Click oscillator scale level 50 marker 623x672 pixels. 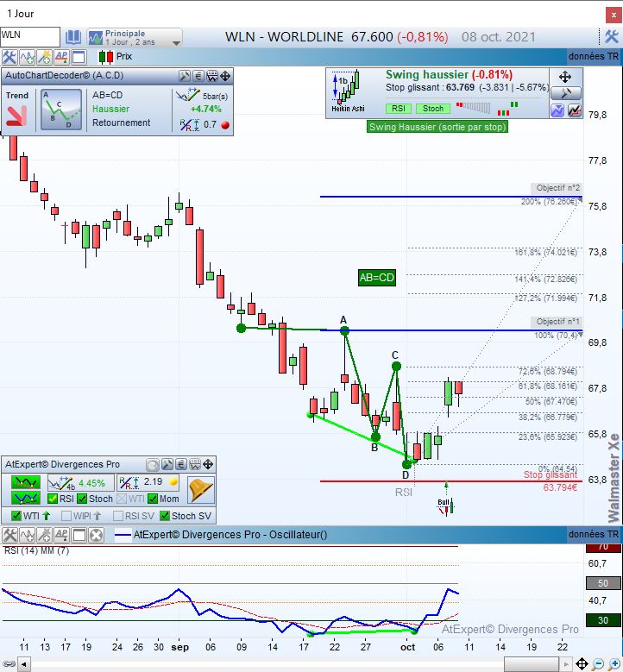coord(603,583)
